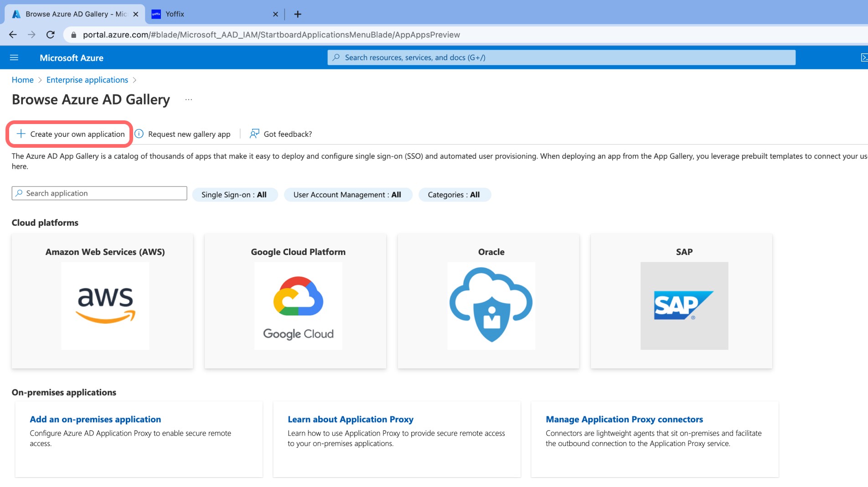Focus the Search application field
Screen dimensions: 868x487
99,193
